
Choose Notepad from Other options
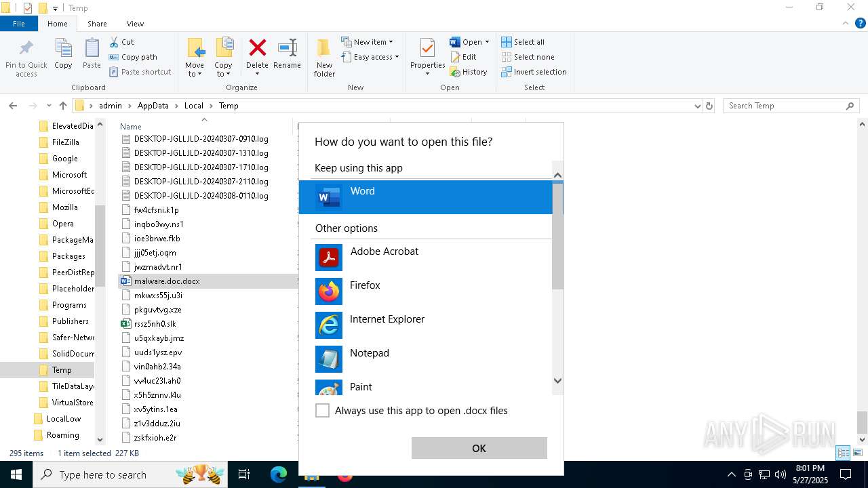click(x=426, y=359)
